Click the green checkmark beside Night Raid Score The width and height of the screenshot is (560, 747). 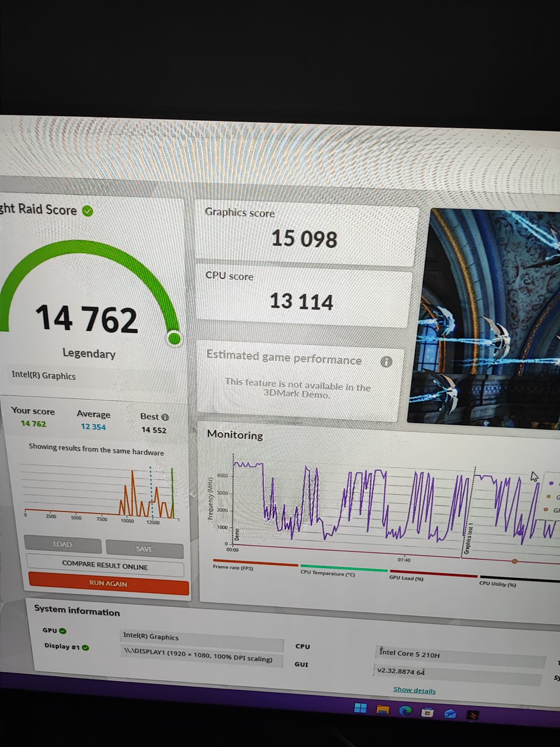[87, 211]
